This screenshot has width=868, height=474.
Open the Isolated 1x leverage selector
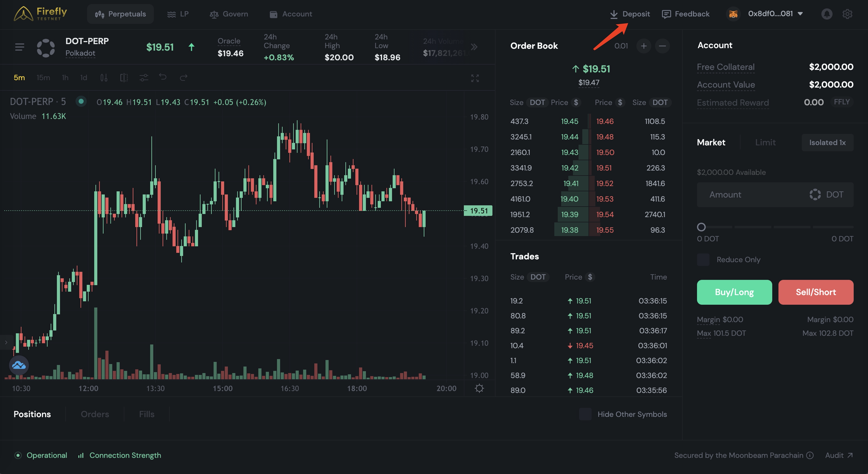[x=827, y=142]
